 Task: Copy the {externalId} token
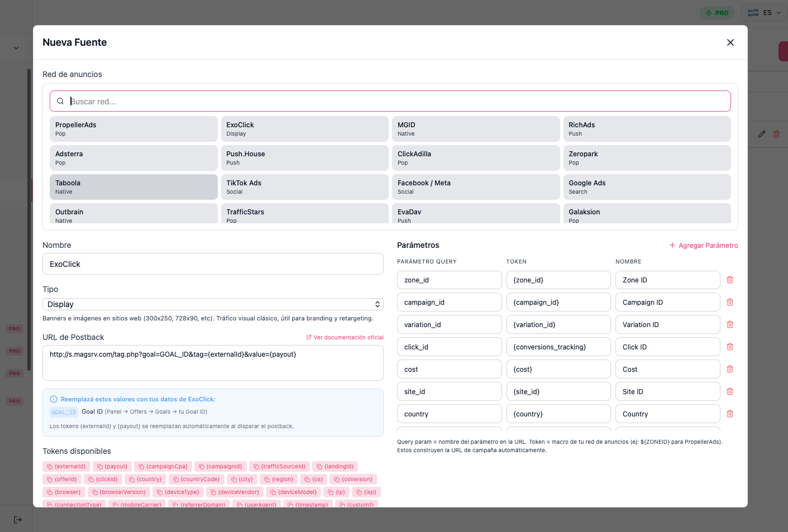(66, 467)
